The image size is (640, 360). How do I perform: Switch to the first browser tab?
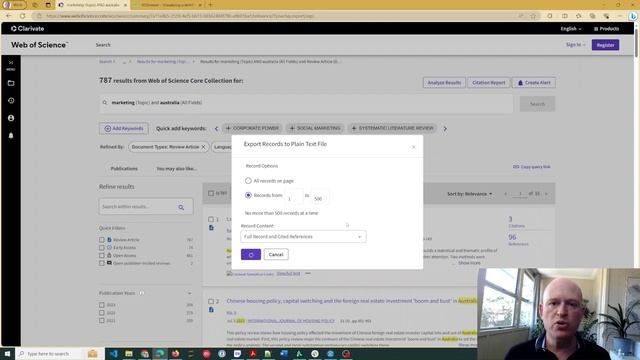point(92,5)
